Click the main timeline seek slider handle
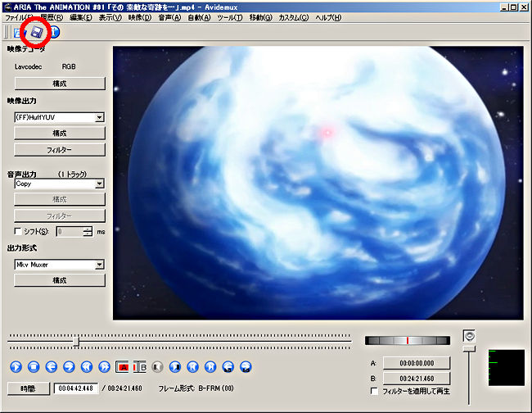Screen dimensions: 532x413 point(76,342)
